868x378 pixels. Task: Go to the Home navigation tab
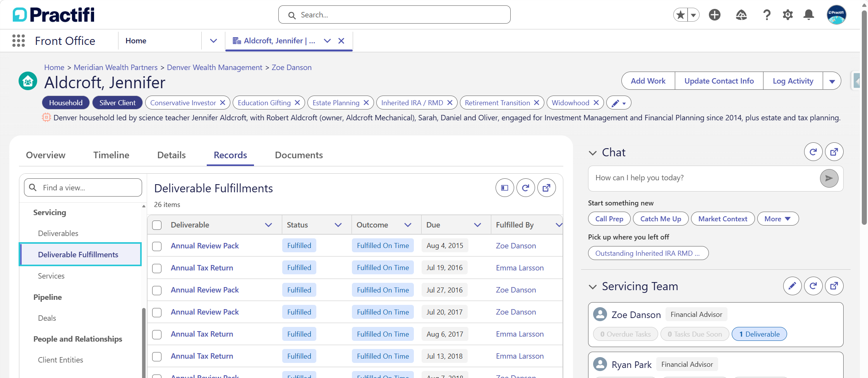point(136,41)
